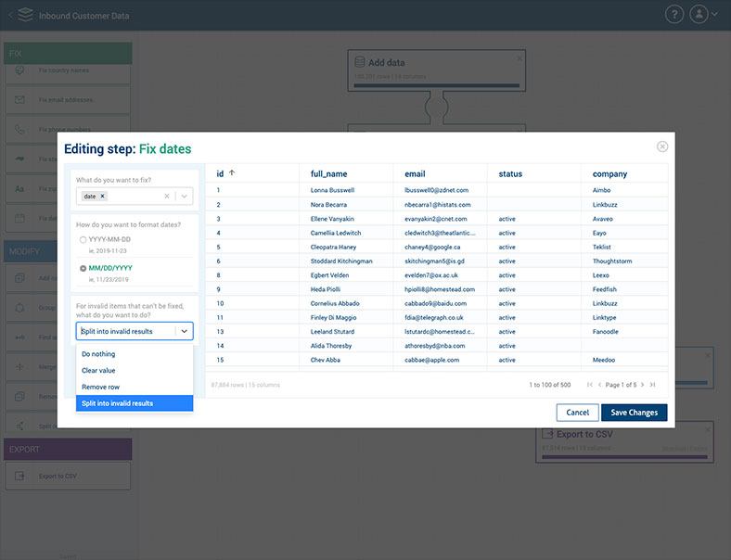Select YYYY-MM-DD date format
The image size is (731, 560).
pos(82,240)
